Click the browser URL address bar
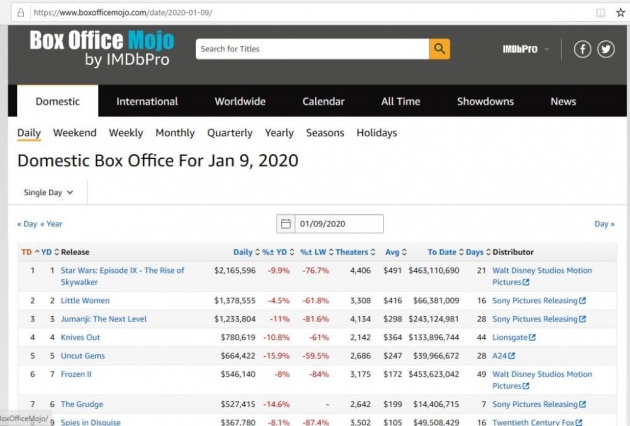630x426 pixels. (x=311, y=12)
